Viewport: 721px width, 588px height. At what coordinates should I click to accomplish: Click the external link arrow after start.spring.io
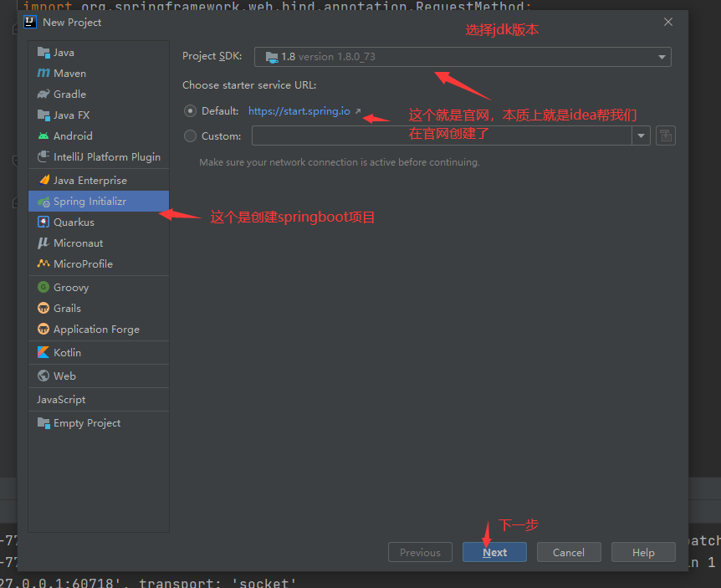[358, 110]
